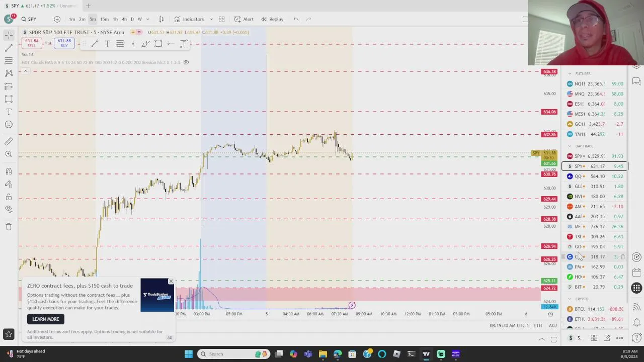This screenshot has width=644, height=362.
Task: Select the 15m timeframe
Action: [104, 19]
